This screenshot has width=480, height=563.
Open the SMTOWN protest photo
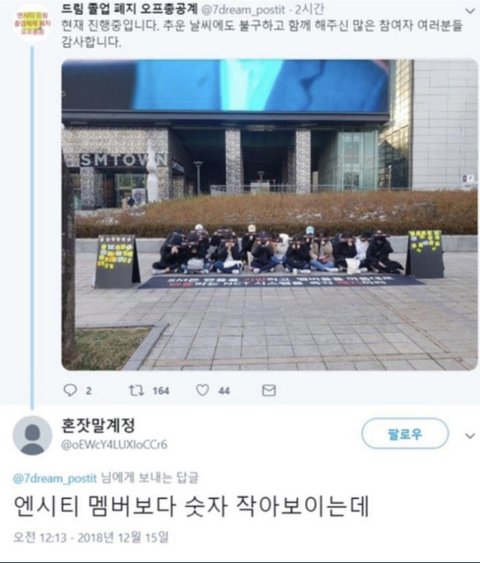click(270, 215)
